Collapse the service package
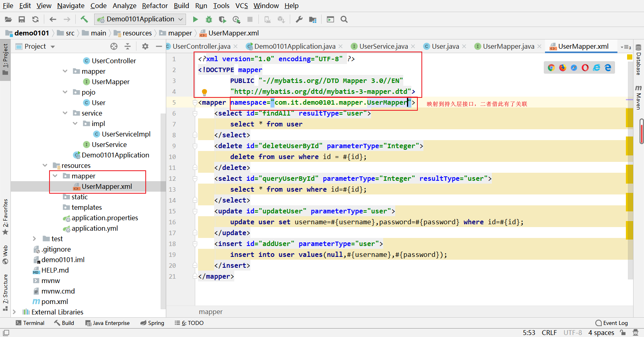 [x=65, y=113]
